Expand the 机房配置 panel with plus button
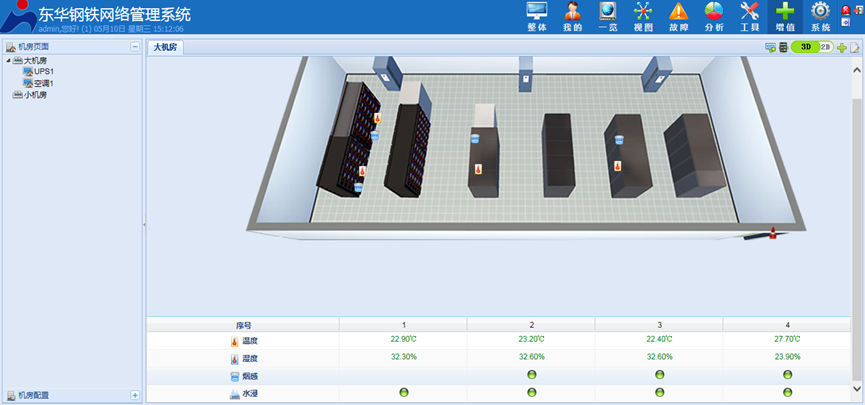The image size is (865, 405). pos(135,395)
